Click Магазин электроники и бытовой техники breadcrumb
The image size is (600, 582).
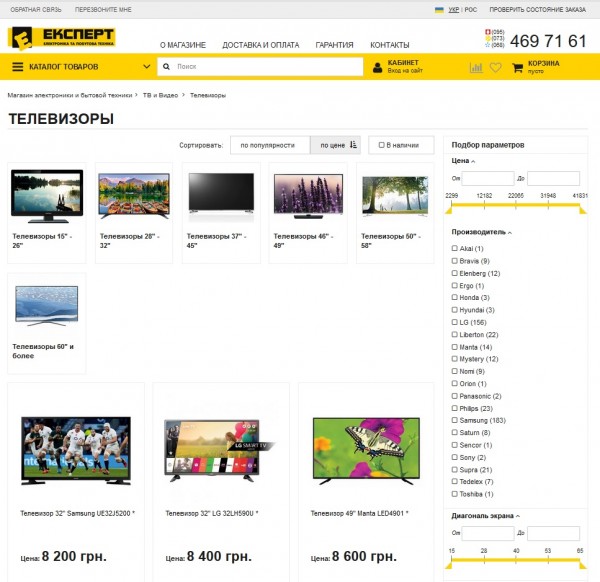pyautogui.click(x=70, y=95)
